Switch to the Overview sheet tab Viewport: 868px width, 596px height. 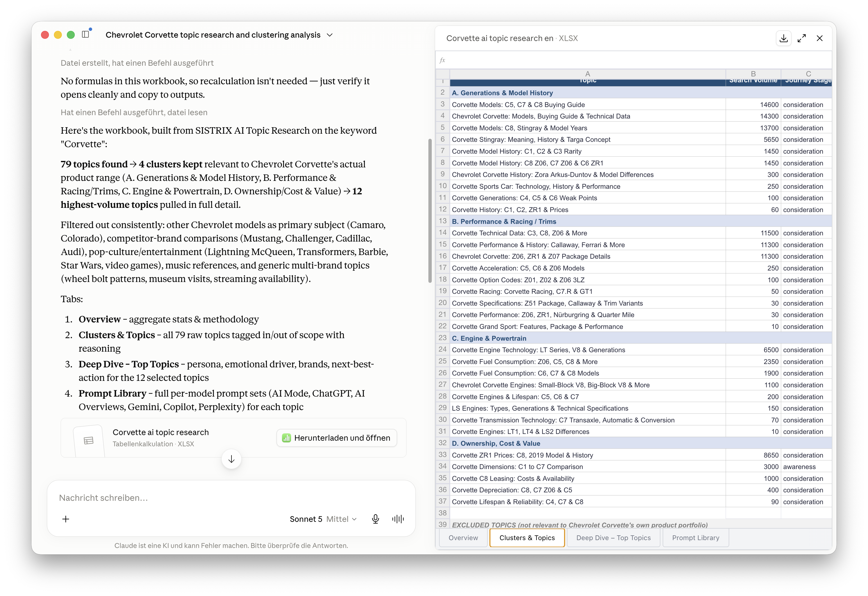click(463, 538)
